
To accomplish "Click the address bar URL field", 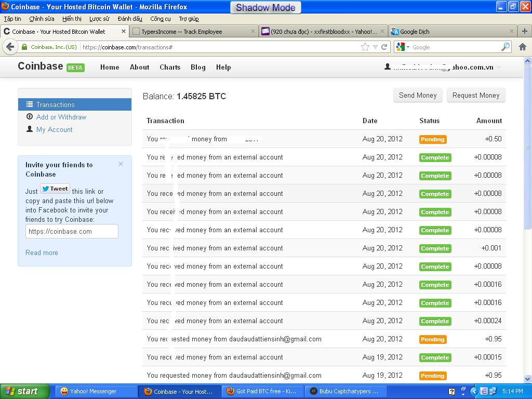I will tap(220, 47).
